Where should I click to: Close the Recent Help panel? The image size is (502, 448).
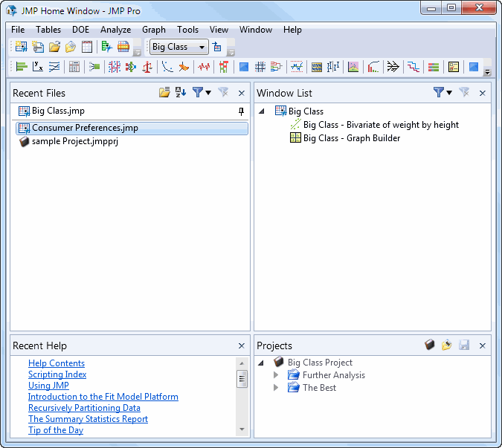pyautogui.click(x=242, y=345)
